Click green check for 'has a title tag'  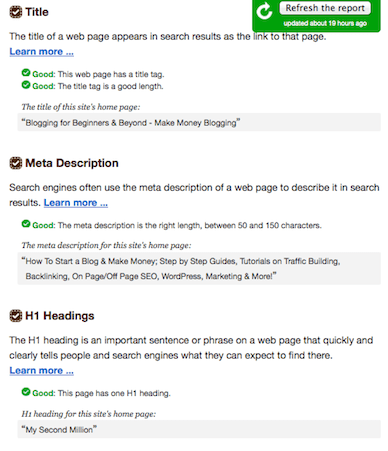[x=26, y=73]
